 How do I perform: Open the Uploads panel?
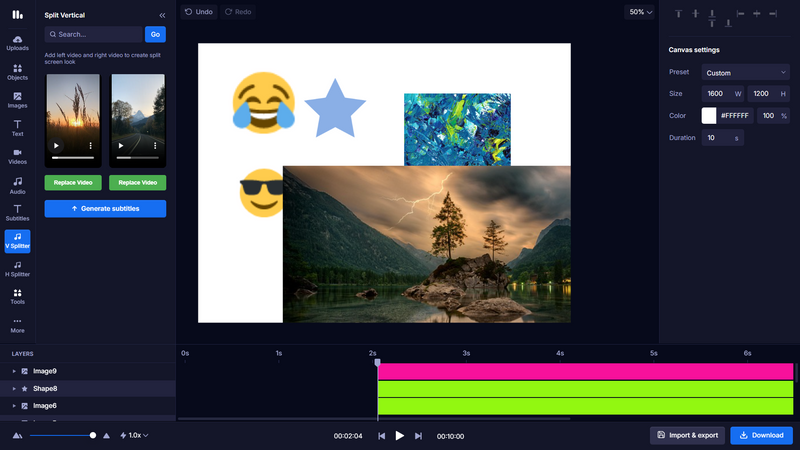pyautogui.click(x=17, y=42)
